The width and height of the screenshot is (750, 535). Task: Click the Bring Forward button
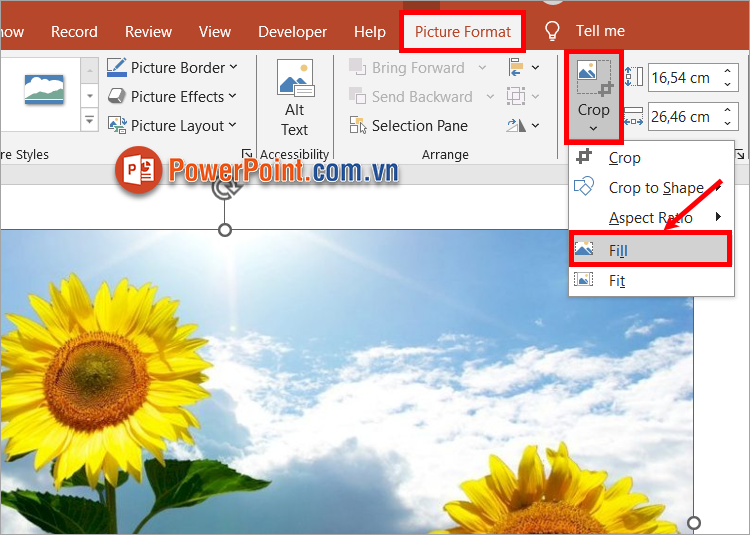(407, 67)
